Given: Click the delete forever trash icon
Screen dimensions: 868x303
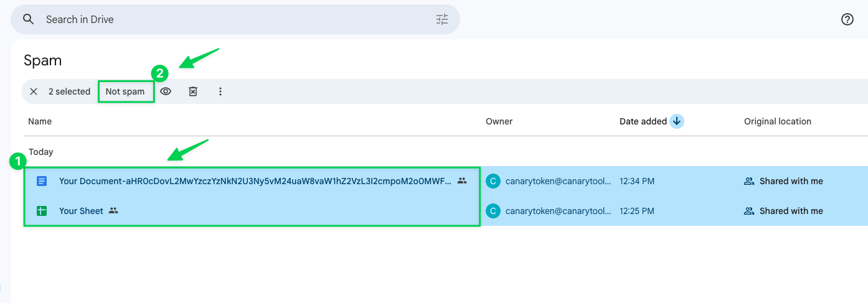Looking at the screenshot, I should [x=193, y=91].
